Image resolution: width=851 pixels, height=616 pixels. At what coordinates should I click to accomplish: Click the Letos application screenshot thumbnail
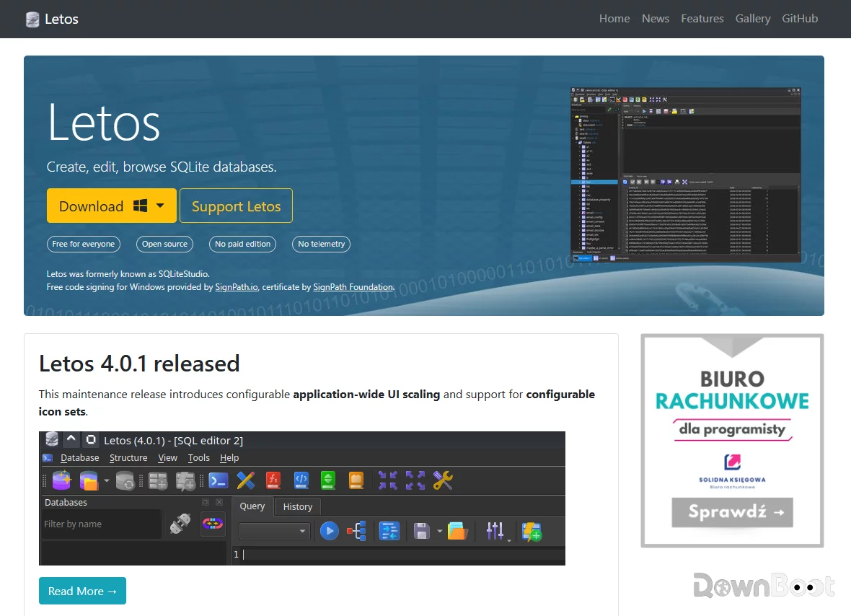[x=686, y=175]
